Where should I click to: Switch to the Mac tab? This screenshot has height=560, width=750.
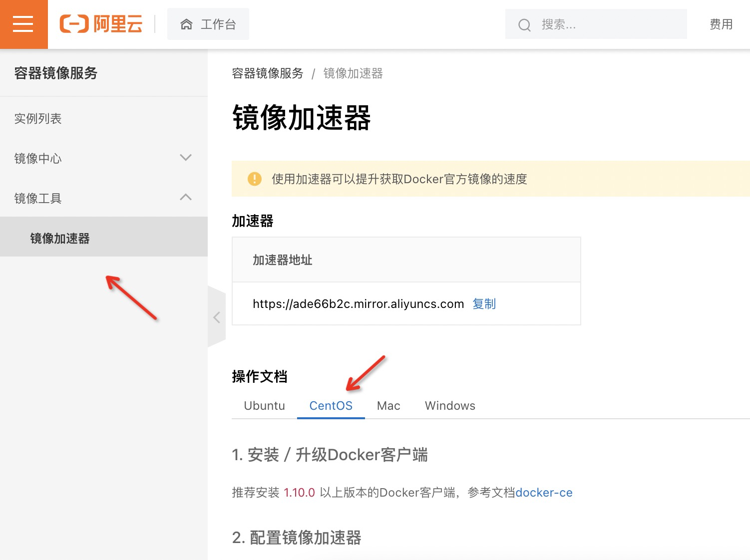pyautogui.click(x=388, y=406)
